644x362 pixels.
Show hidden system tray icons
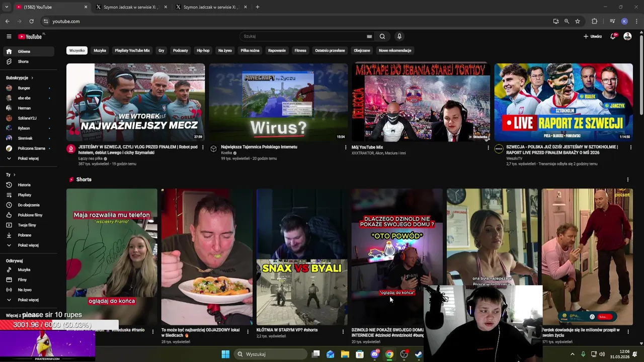572,354
